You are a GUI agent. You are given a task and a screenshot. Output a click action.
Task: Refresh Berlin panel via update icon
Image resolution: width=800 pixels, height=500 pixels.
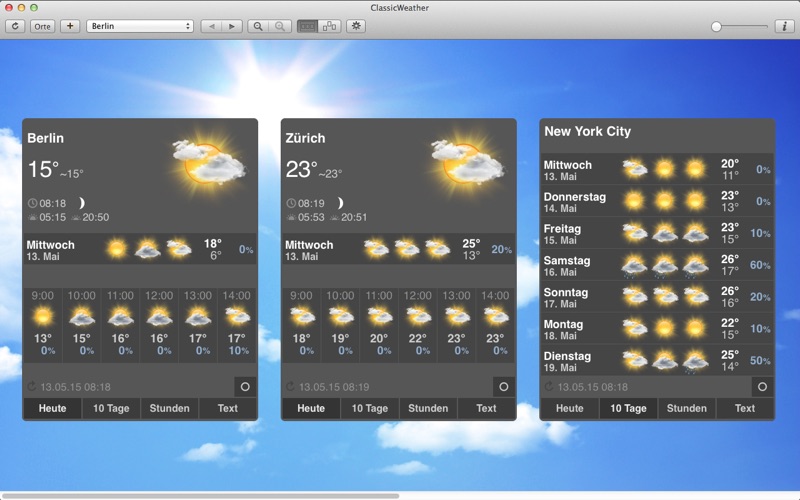(32, 386)
